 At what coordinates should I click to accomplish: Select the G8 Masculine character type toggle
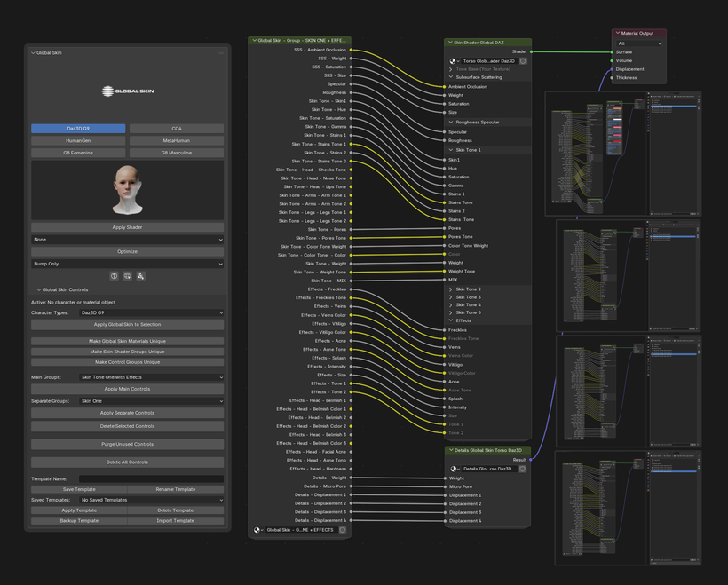[177, 153]
